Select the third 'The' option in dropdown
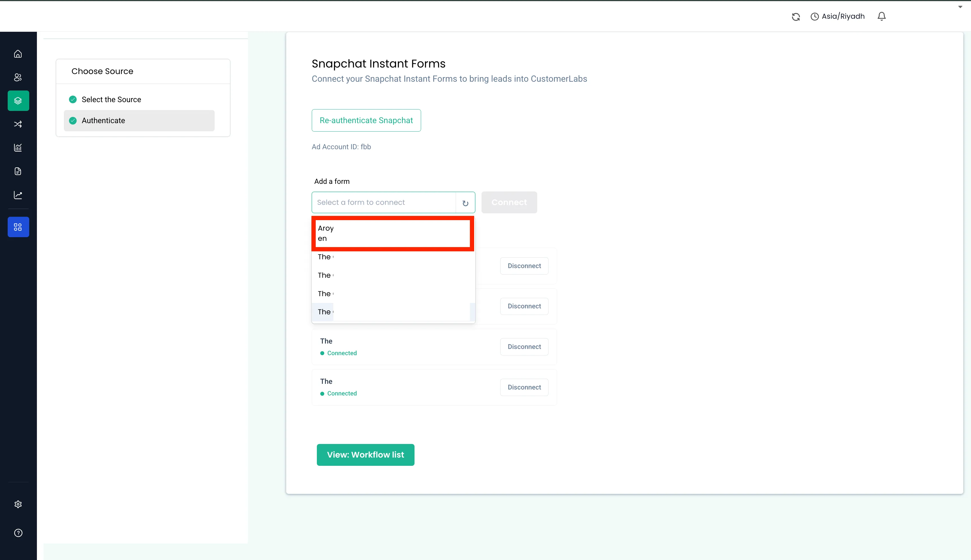Viewport: 971px width, 560px height. pyautogui.click(x=393, y=294)
